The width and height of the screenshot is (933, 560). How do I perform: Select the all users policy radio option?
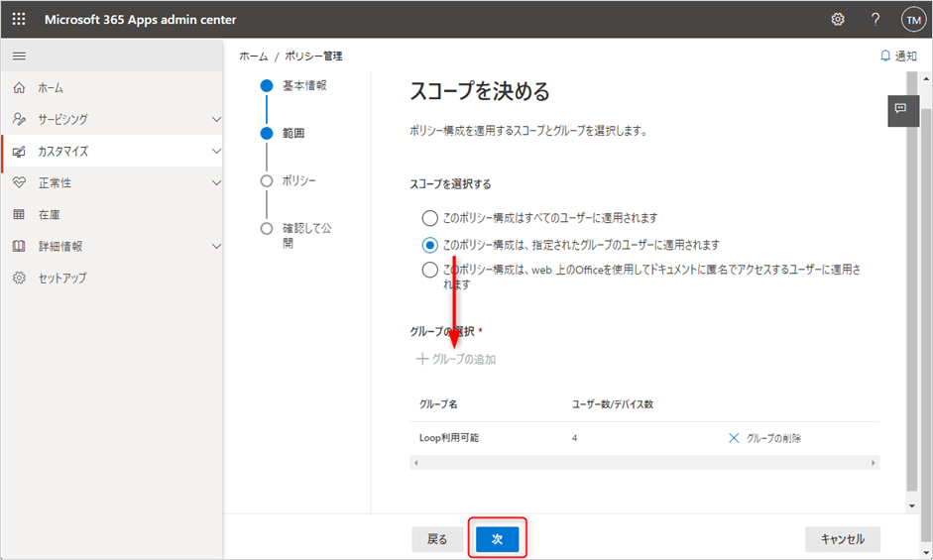coord(429,218)
